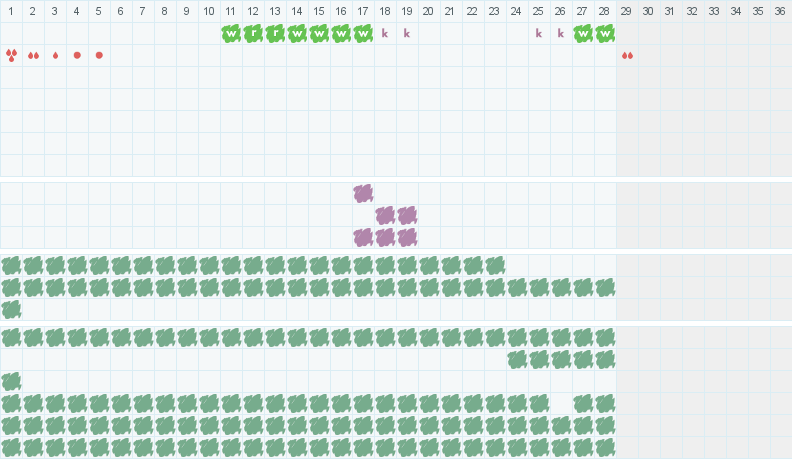
Task: Select the two-drop bleeding icon on day 2
Action: coord(33,56)
